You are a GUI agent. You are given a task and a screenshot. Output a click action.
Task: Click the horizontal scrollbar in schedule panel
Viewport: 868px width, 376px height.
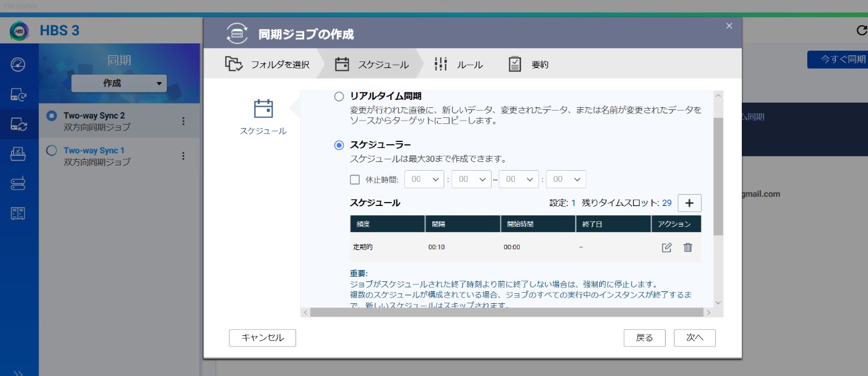(507, 312)
